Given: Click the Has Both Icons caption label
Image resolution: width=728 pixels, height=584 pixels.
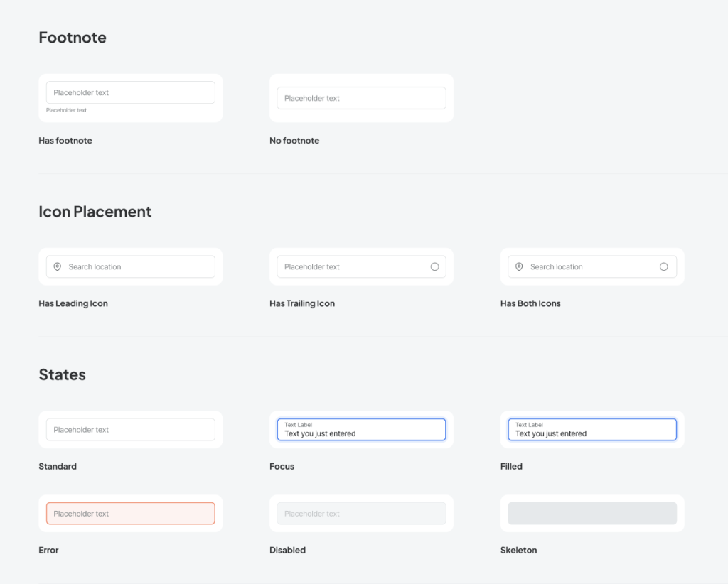Looking at the screenshot, I should 530,303.
